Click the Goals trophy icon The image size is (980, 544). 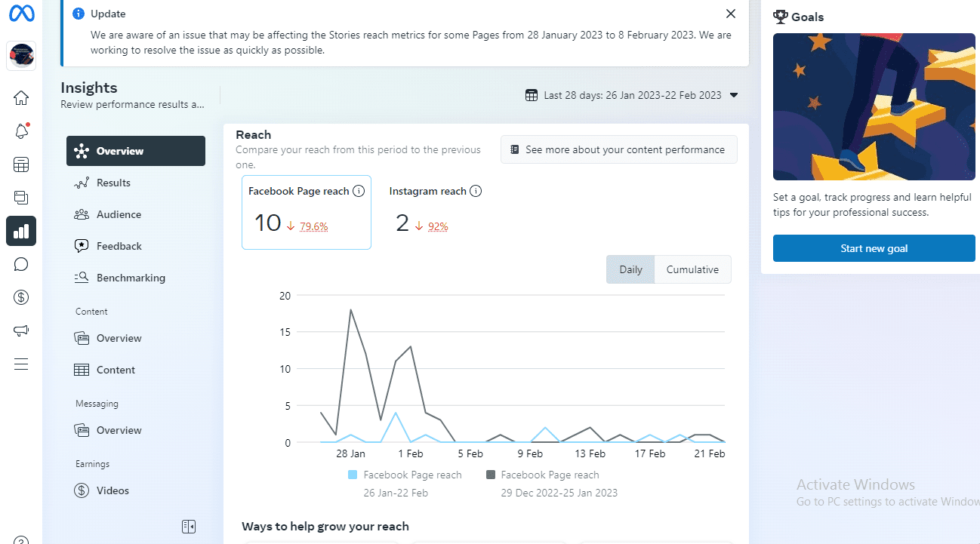click(781, 17)
